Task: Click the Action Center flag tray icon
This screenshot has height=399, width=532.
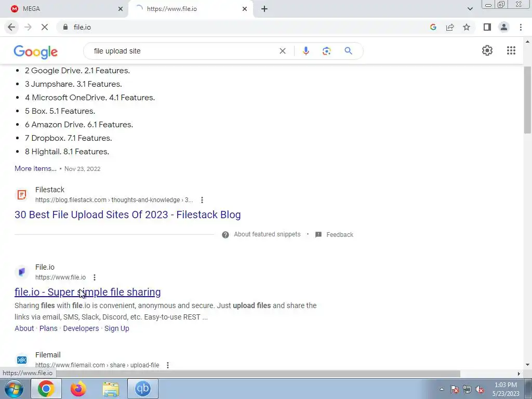Action: tap(454, 390)
